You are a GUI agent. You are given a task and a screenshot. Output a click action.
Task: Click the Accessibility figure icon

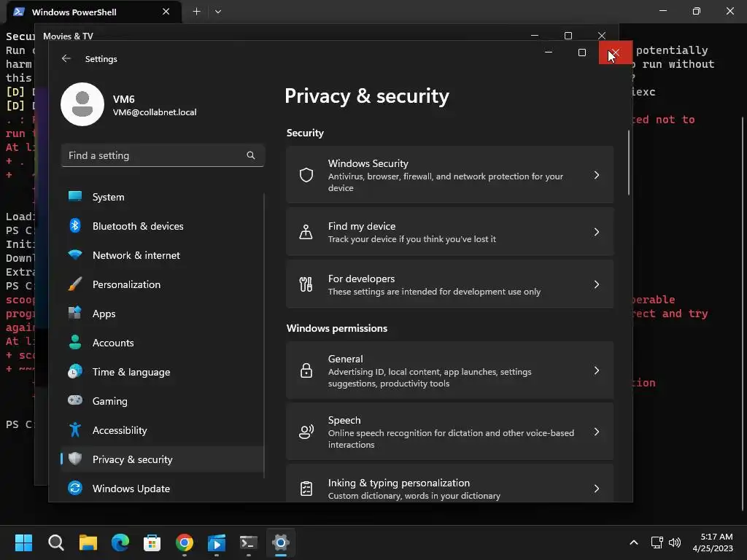coord(75,429)
